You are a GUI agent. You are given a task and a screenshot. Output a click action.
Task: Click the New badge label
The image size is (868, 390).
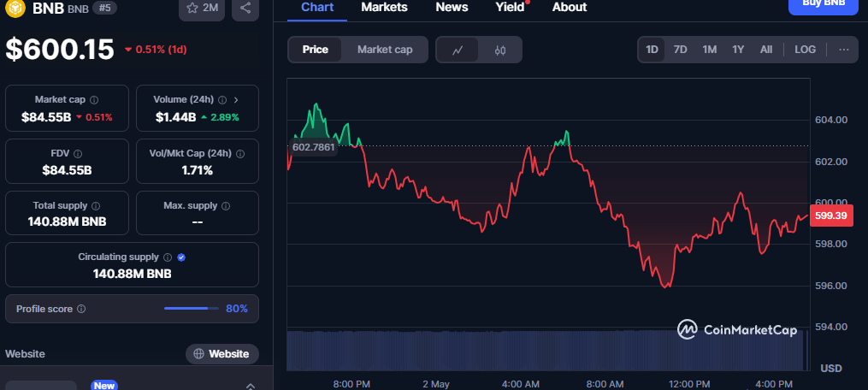[x=104, y=386]
